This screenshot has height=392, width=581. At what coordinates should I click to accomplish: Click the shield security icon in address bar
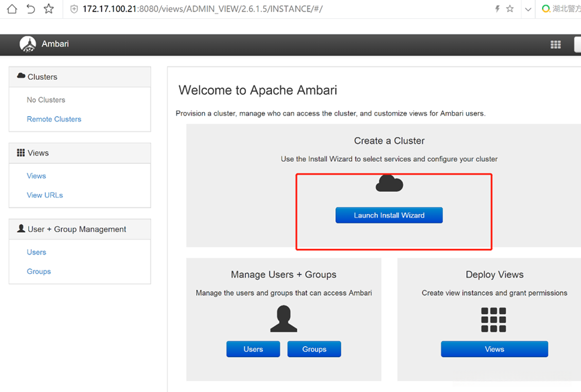point(74,9)
